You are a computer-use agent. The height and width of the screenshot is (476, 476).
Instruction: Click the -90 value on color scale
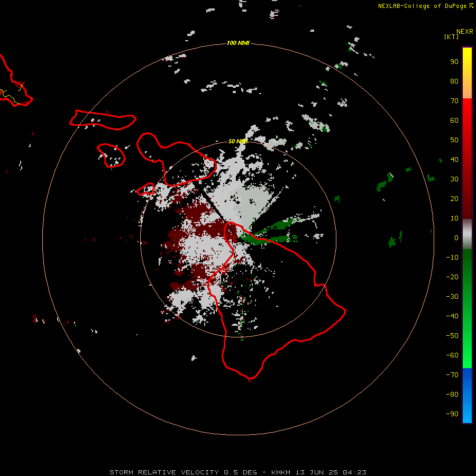pos(452,414)
